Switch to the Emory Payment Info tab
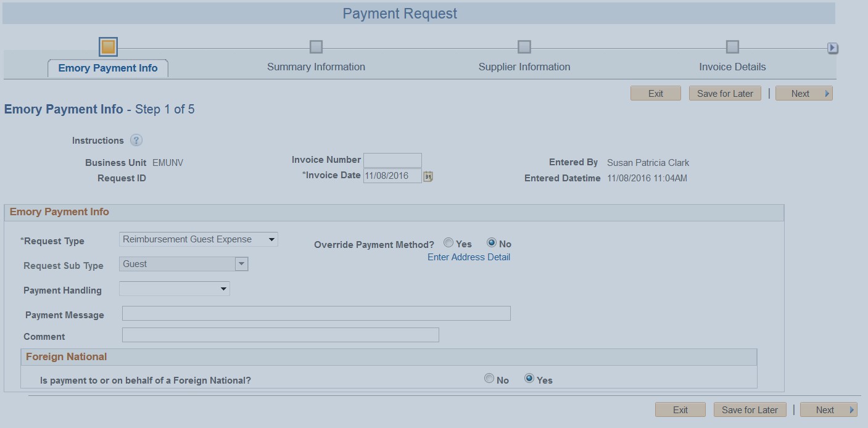Image resolution: width=868 pixels, height=428 pixels. point(107,68)
